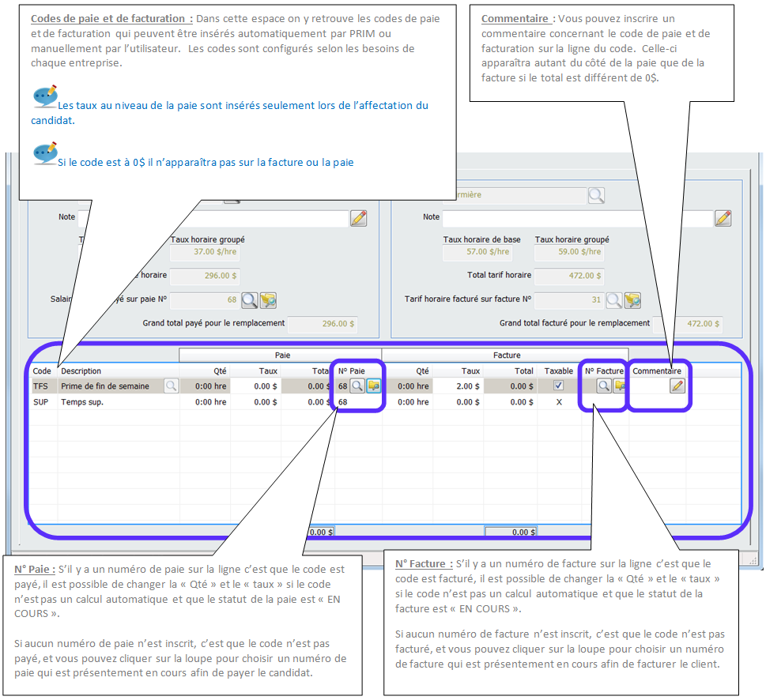Image resolution: width=766 pixels, height=700 pixels.
Task: Click the magnifier in the TFS row N° Paie column
Action: [x=357, y=386]
